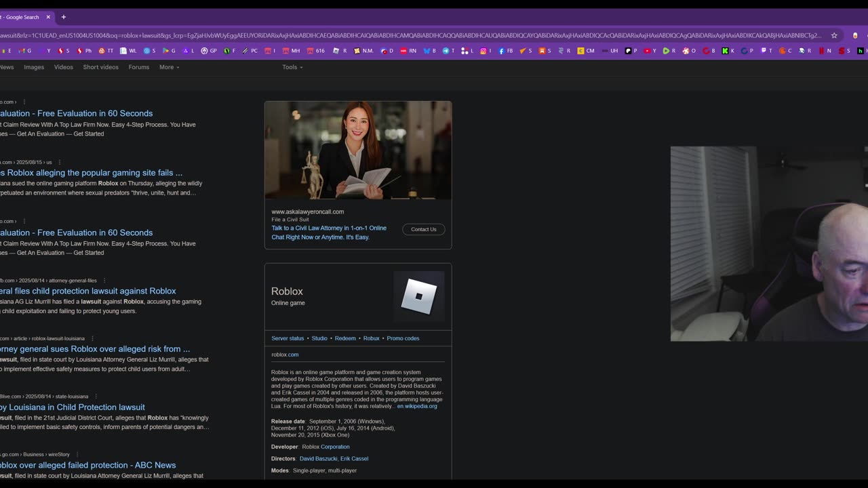The height and width of the screenshot is (488, 868).
Task: Open 'files child protection lawsuit against Roblox' result
Action: pos(88,291)
